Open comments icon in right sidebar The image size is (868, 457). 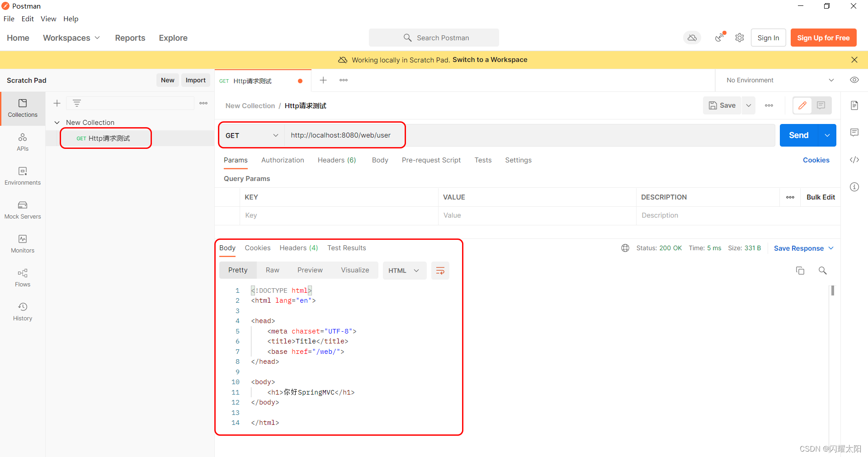click(x=854, y=133)
